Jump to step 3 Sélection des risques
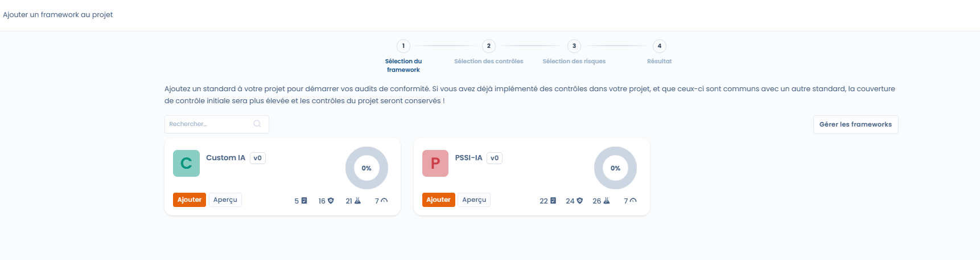Viewport: 980px width, 260px height. click(x=574, y=46)
